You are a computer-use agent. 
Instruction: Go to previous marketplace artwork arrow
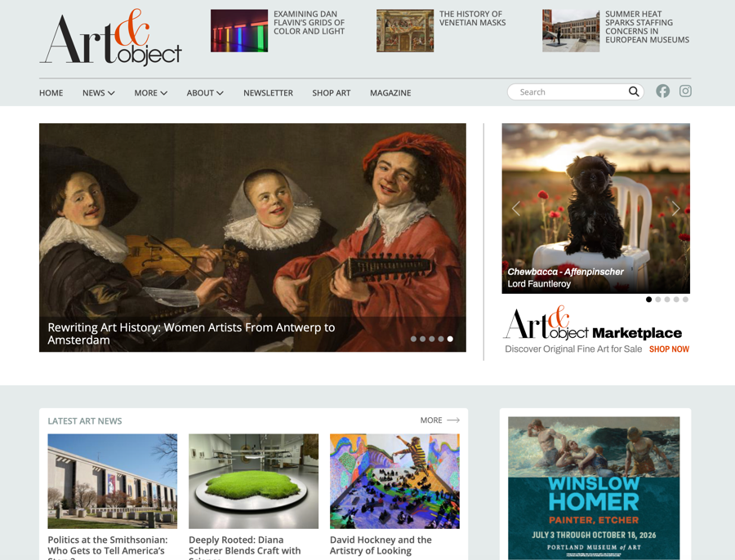pyautogui.click(x=515, y=208)
